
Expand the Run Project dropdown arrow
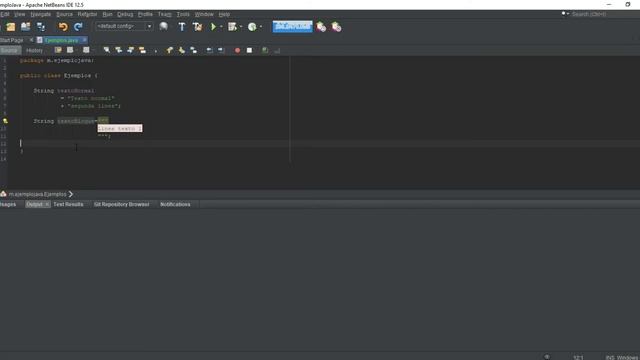click(221, 27)
